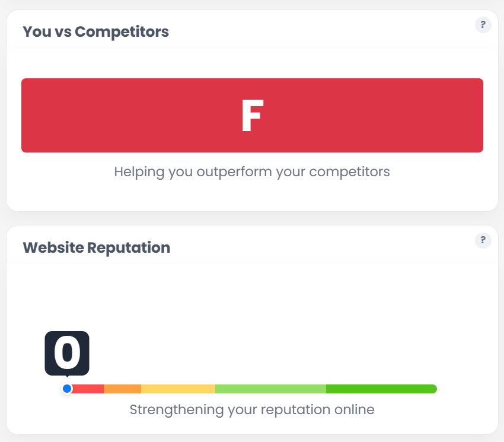Viewport: 504px width, 442px height.
Task: Open the You vs Competitors help icon
Action: pyautogui.click(x=483, y=24)
